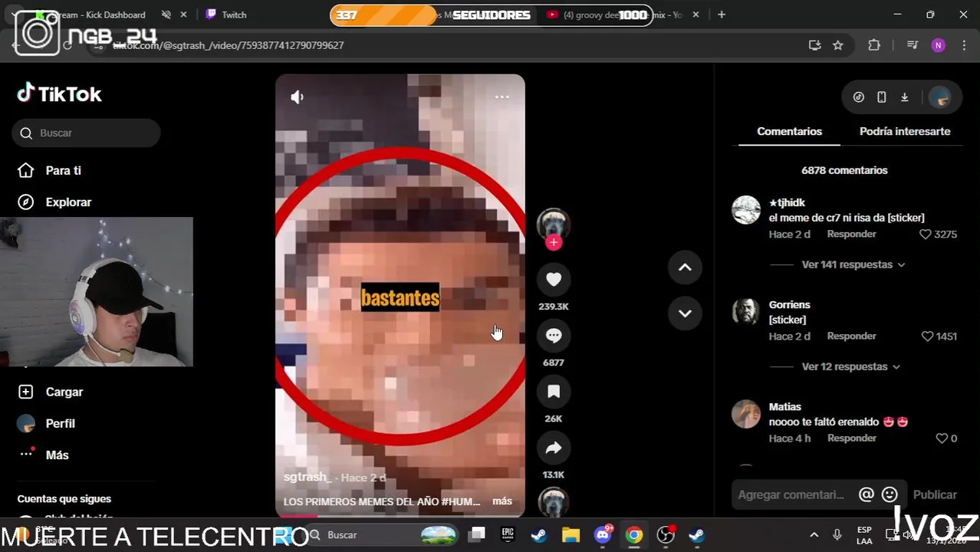Close the Kick Dashboard browser tab
The height and width of the screenshot is (552, 980).
[x=183, y=15]
